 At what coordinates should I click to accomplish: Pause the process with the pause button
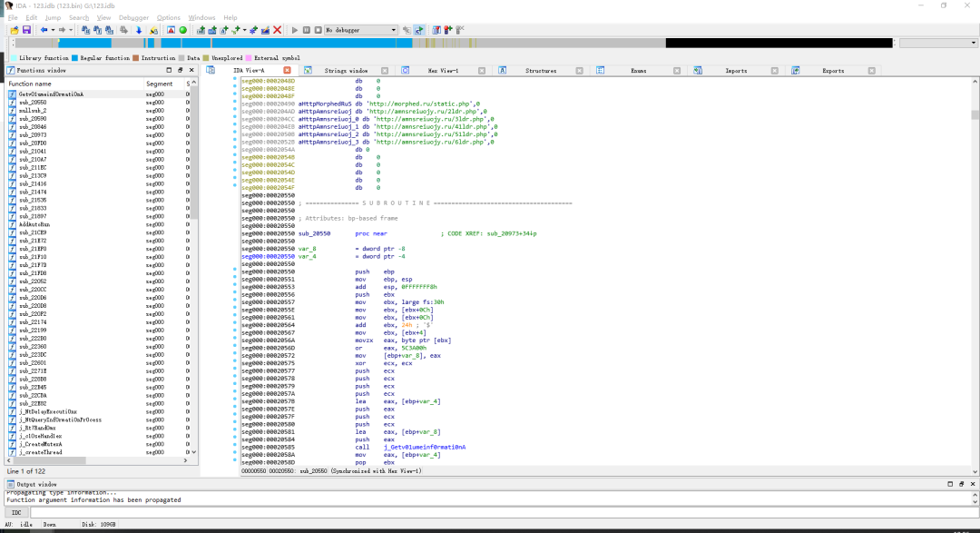point(307,30)
